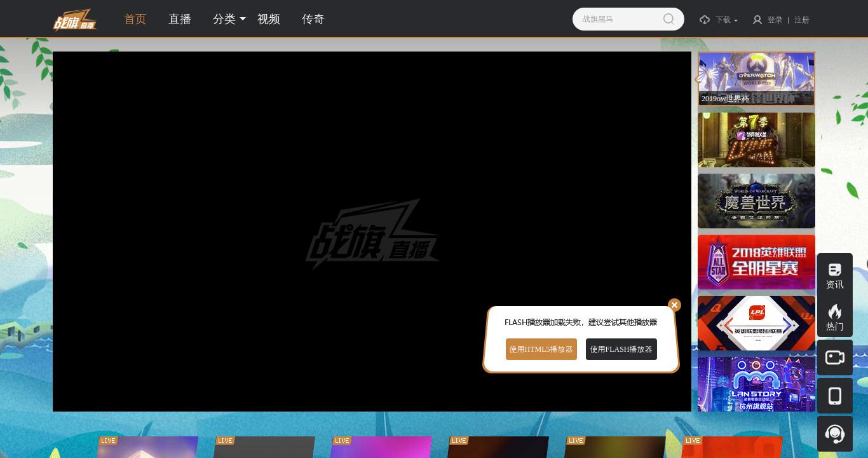Screen dimensions: 868x458
Task: Click the 登录 login link
Action: pyautogui.click(x=775, y=20)
